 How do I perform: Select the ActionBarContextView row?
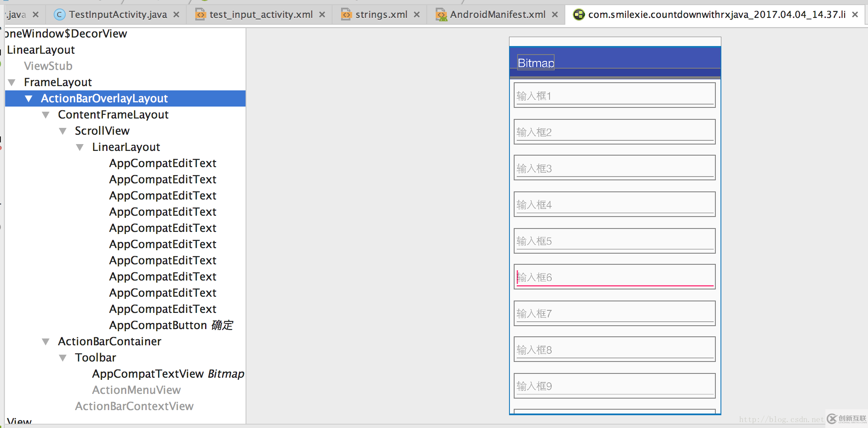click(134, 406)
